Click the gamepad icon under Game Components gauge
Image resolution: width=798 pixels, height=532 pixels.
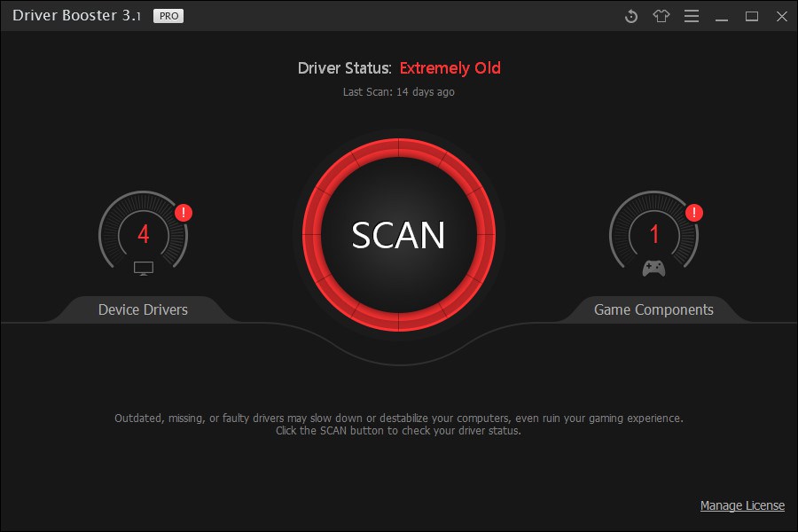(654, 268)
